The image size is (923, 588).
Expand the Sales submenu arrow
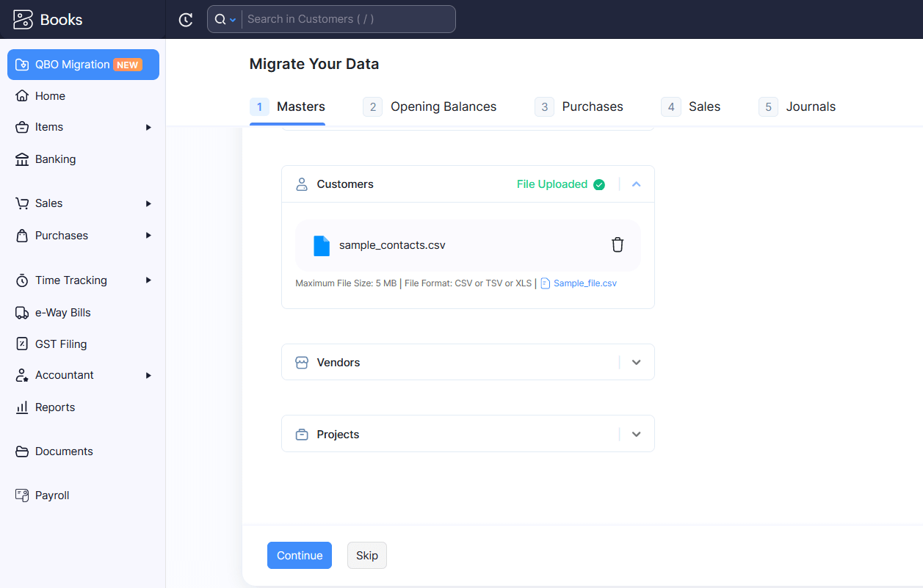148,203
